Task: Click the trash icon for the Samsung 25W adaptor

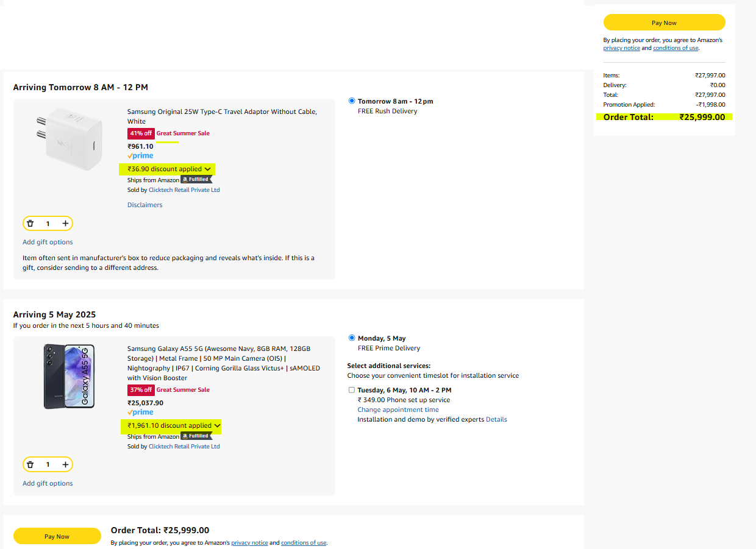Action: (x=30, y=224)
